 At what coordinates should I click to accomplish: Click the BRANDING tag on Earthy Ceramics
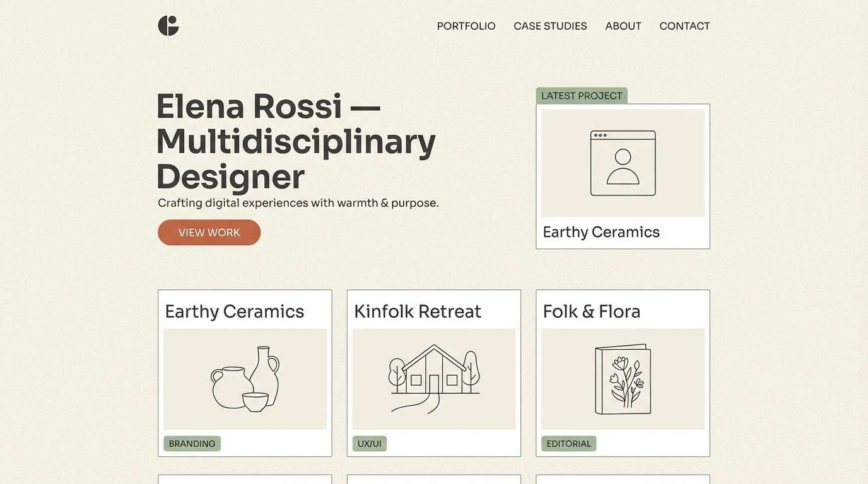point(192,444)
